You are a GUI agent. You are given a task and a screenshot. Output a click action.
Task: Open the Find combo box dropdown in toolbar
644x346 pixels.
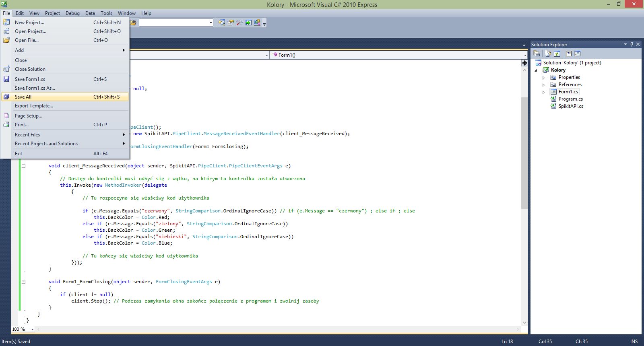point(211,23)
